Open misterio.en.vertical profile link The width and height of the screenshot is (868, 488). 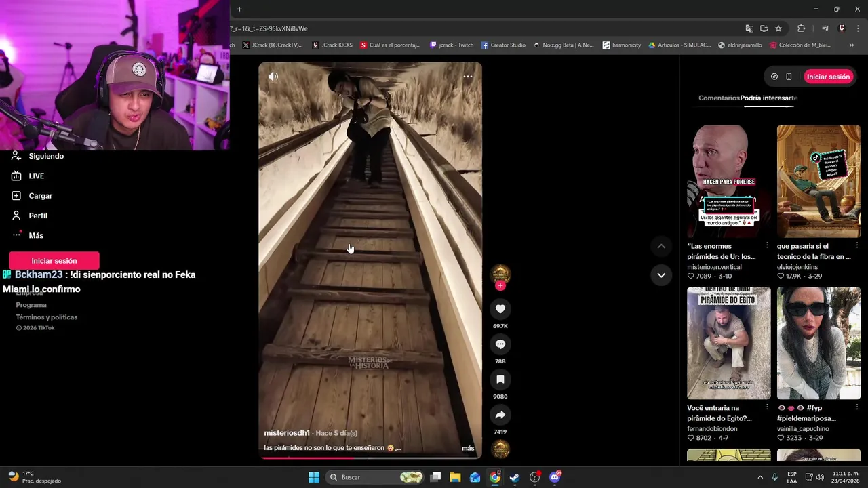coord(714,267)
